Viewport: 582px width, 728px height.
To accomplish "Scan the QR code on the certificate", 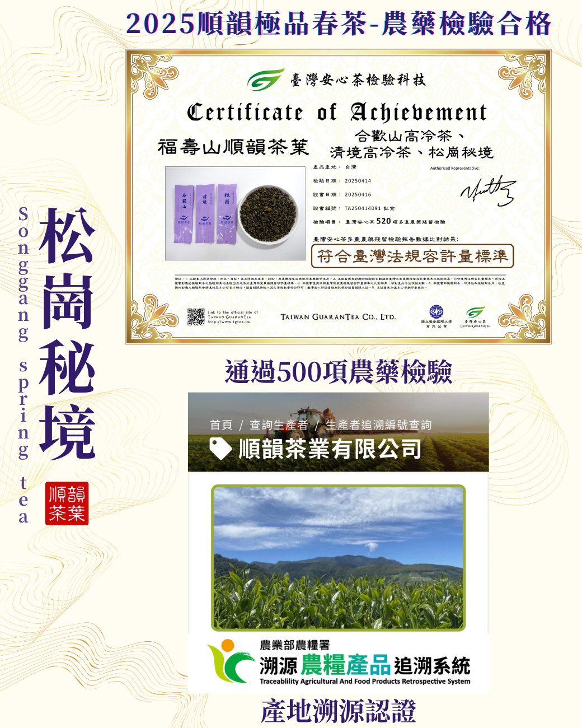I will coord(196,317).
